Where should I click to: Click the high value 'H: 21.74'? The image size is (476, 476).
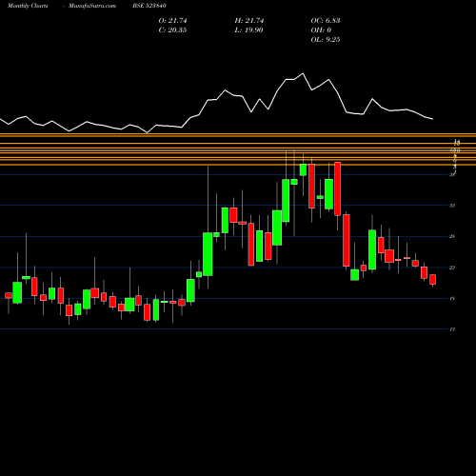pyautogui.click(x=249, y=21)
